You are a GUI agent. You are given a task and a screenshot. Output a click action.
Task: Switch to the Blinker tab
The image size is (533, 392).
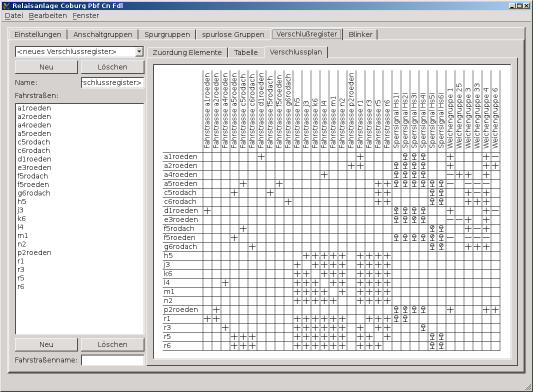[360, 34]
